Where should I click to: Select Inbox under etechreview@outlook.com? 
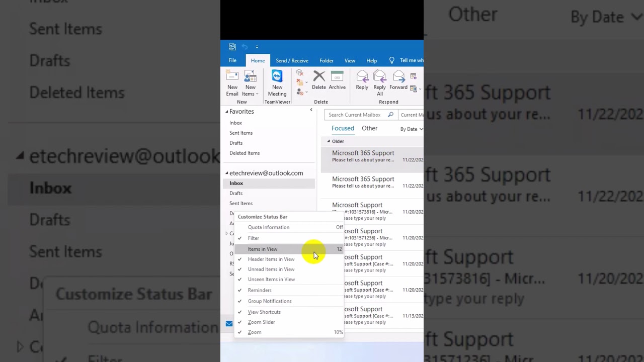(269, 183)
